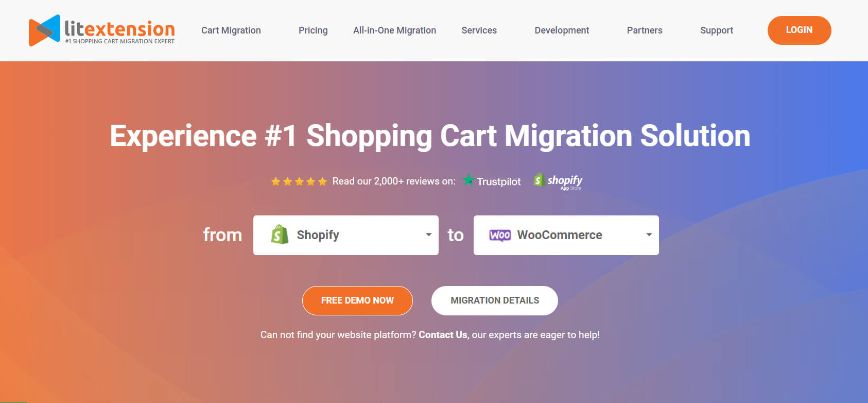Expand the target cart dropdown arrow

click(649, 234)
